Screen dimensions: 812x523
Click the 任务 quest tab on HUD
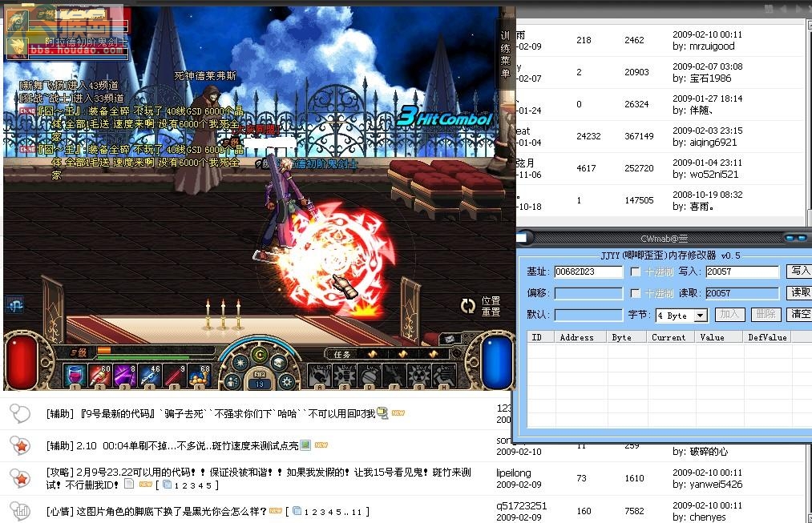(341, 354)
